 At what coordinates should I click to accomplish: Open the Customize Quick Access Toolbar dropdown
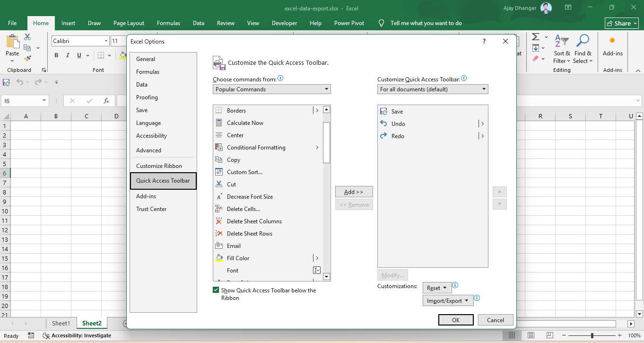[x=433, y=89]
